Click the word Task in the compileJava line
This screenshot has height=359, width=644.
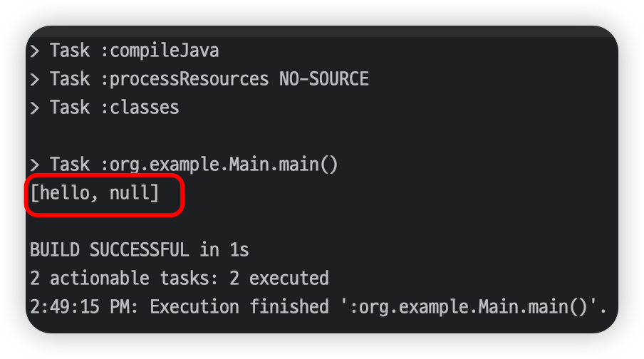coord(70,51)
